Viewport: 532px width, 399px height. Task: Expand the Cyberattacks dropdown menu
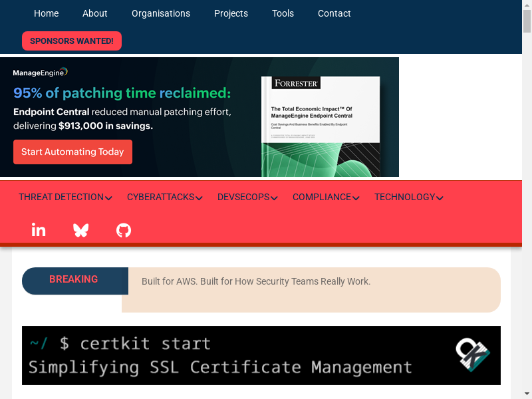pos(164,197)
